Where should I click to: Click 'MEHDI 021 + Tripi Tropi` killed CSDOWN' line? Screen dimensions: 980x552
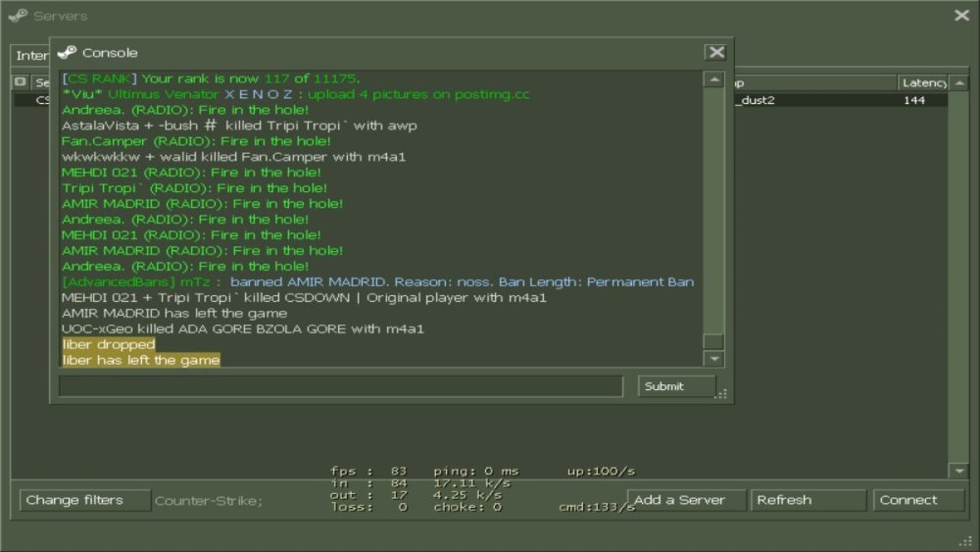[x=305, y=297]
